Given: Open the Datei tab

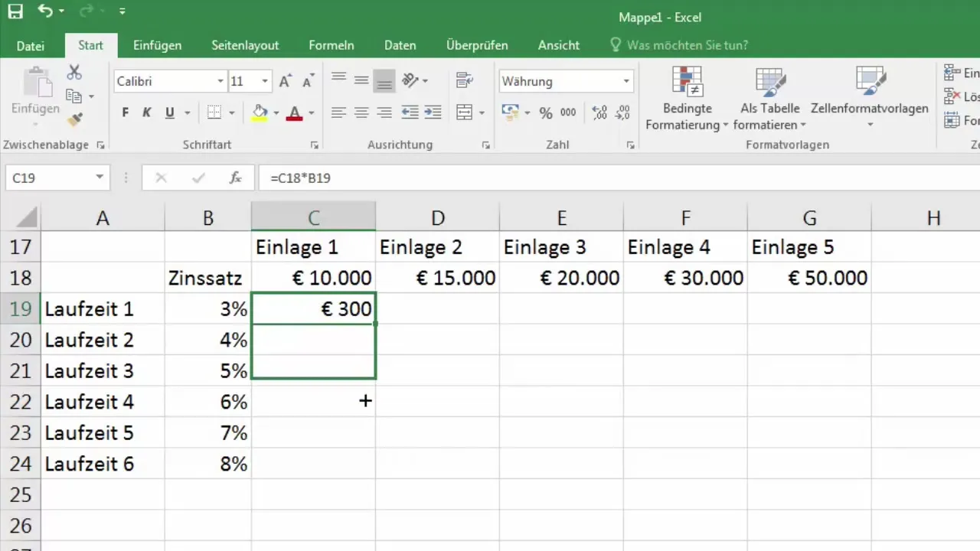Looking at the screenshot, I should 31,45.
